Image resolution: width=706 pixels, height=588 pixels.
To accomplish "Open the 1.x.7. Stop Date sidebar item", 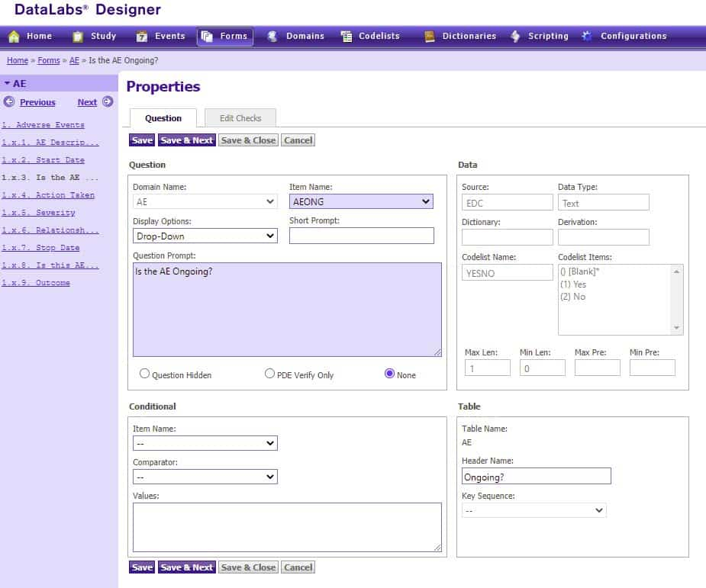I will click(40, 247).
